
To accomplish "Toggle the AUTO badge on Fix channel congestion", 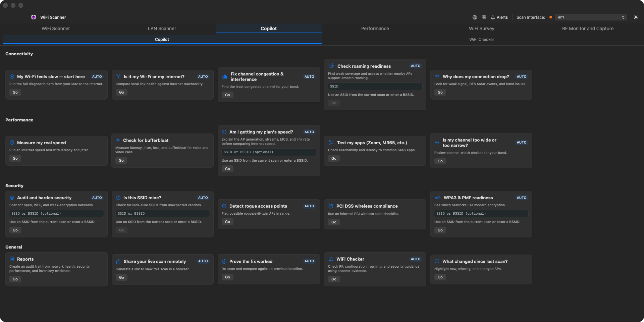I will (x=309, y=76).
